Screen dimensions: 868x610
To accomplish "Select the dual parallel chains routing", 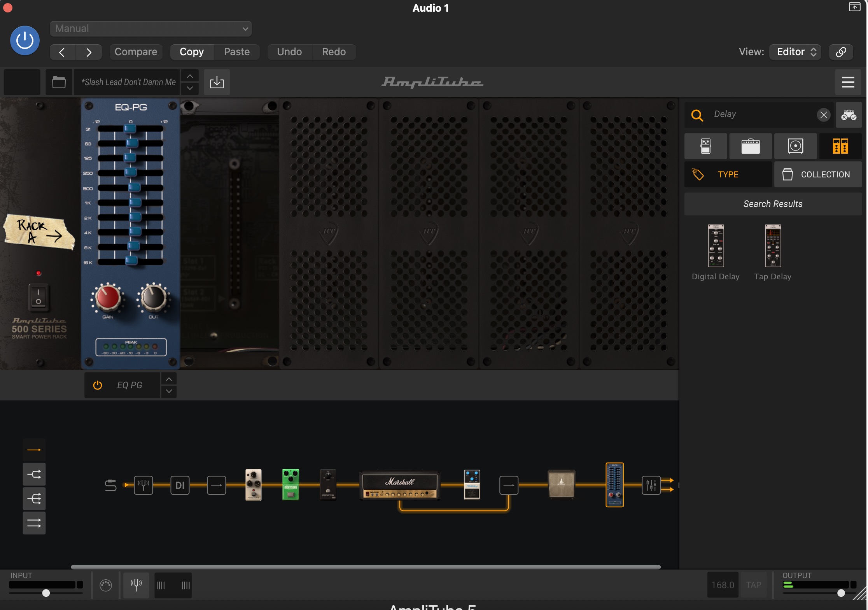I will (x=34, y=523).
